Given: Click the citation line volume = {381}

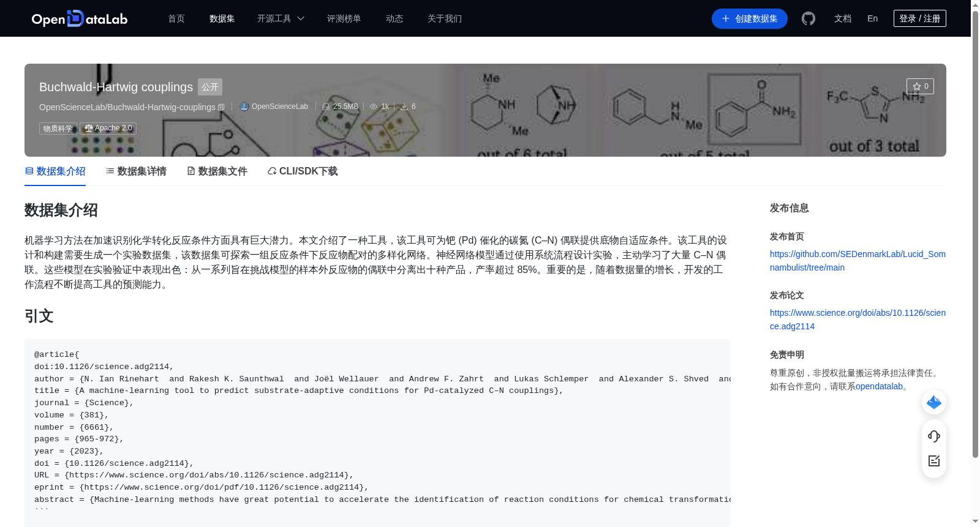Looking at the screenshot, I should click(72, 415).
